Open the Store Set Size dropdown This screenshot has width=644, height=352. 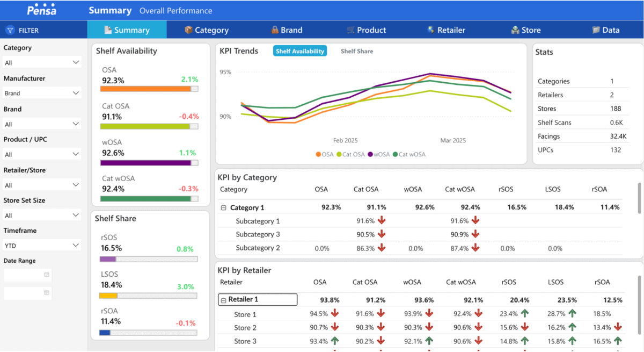coord(42,215)
